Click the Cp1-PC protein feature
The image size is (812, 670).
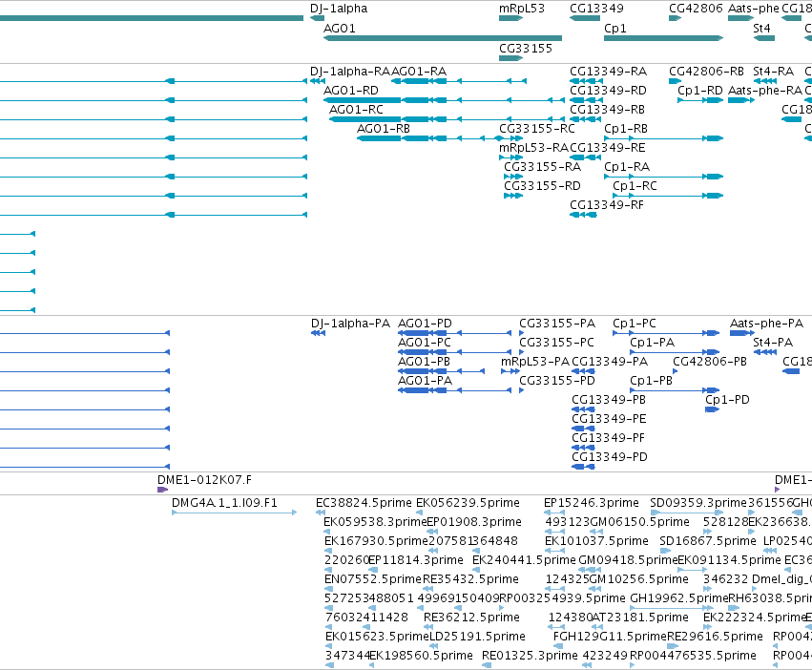point(666,333)
